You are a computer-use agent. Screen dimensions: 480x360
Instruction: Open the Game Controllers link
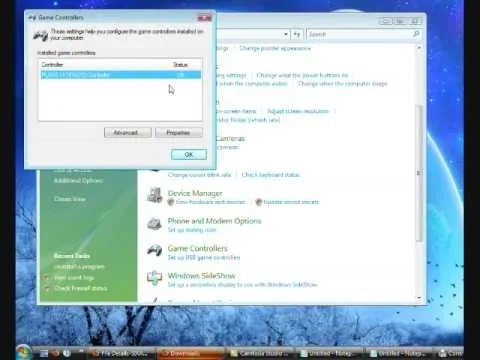[198, 248]
